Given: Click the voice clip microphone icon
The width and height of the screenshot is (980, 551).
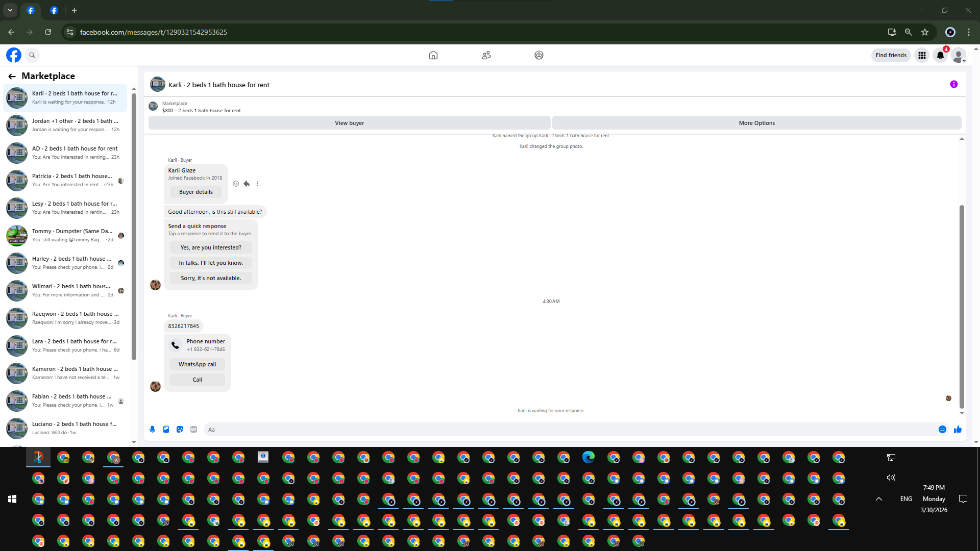Looking at the screenshot, I should [x=152, y=430].
